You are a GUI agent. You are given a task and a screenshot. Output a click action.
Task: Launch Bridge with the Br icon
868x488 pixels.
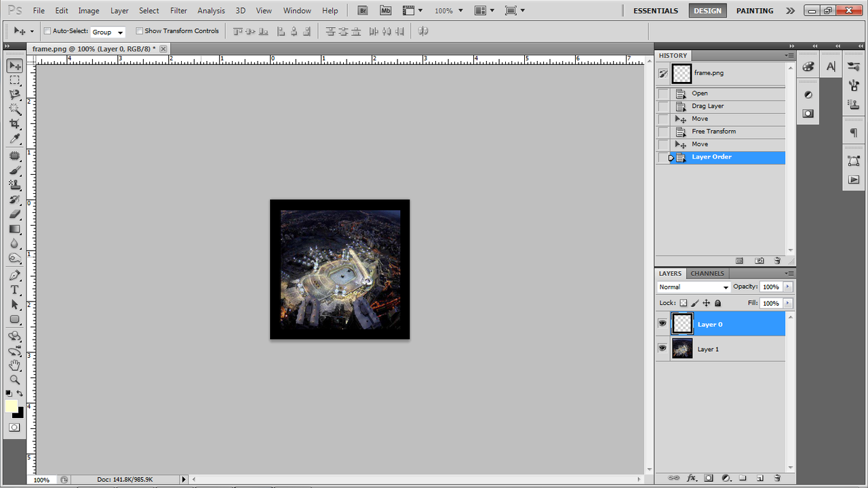(x=363, y=11)
